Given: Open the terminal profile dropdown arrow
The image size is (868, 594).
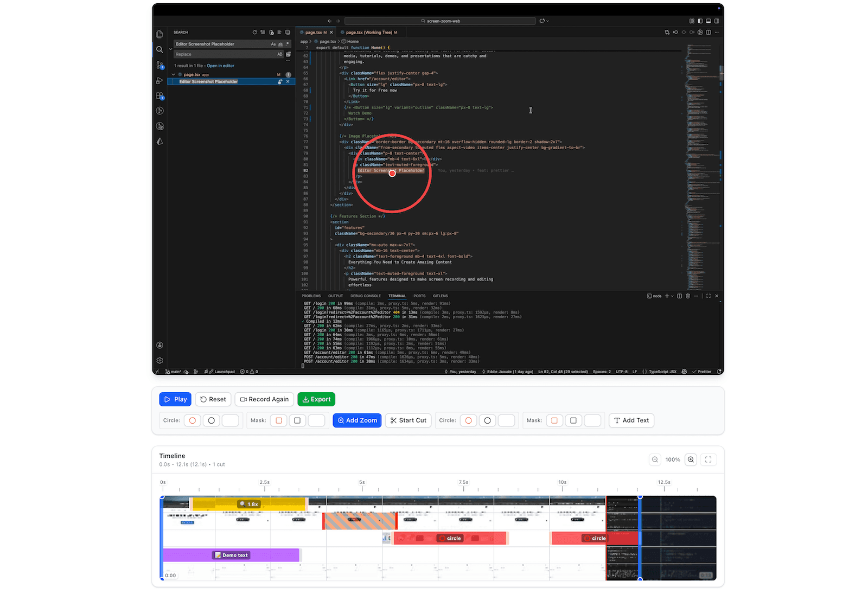Looking at the screenshot, I should coord(672,296).
